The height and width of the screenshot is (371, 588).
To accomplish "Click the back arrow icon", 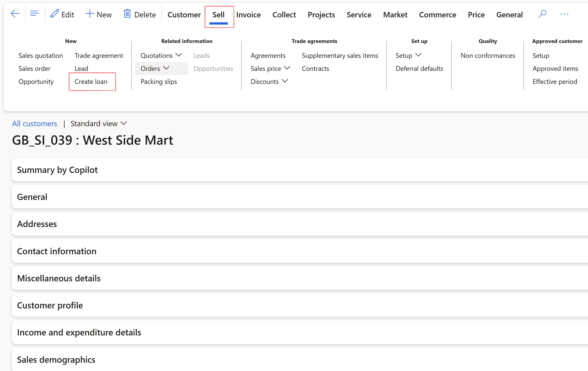I will (x=15, y=14).
